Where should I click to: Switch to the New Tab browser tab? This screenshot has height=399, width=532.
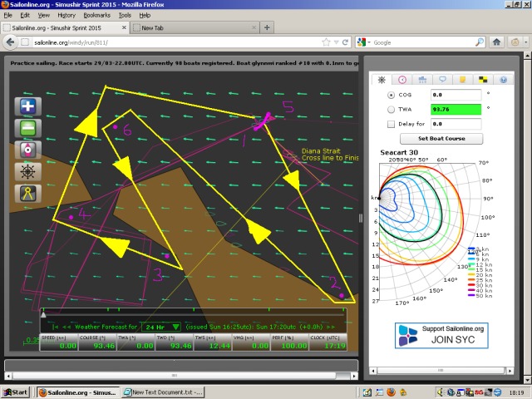tap(195, 27)
